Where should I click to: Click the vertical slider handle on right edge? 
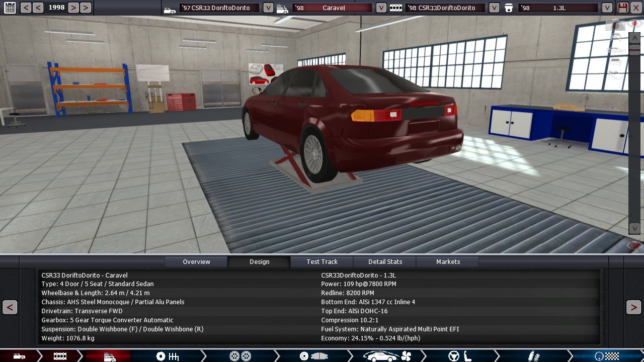634,50
